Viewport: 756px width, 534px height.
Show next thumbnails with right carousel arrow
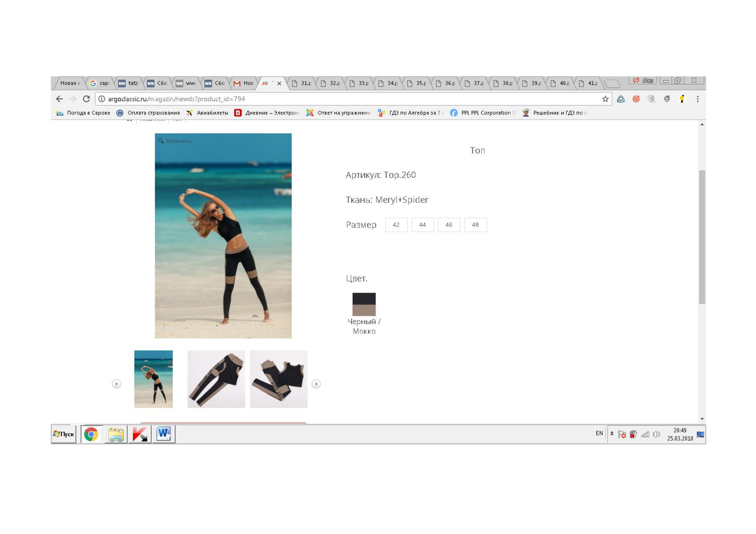tap(316, 384)
